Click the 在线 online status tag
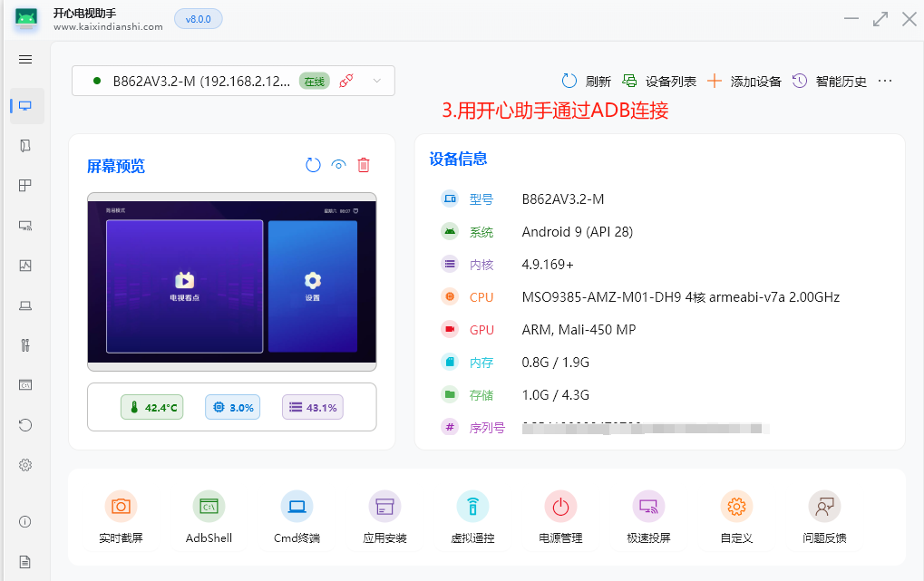Image resolution: width=924 pixels, height=581 pixels. pyautogui.click(x=314, y=81)
